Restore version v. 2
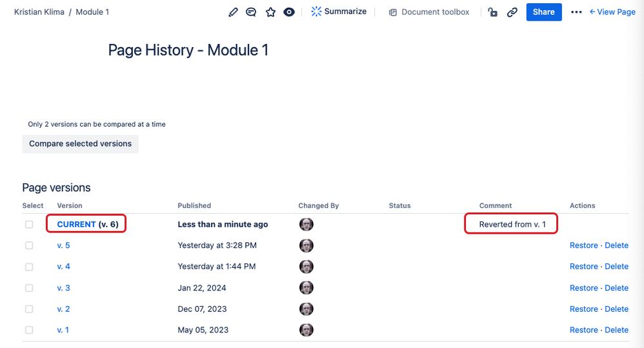 click(x=583, y=309)
